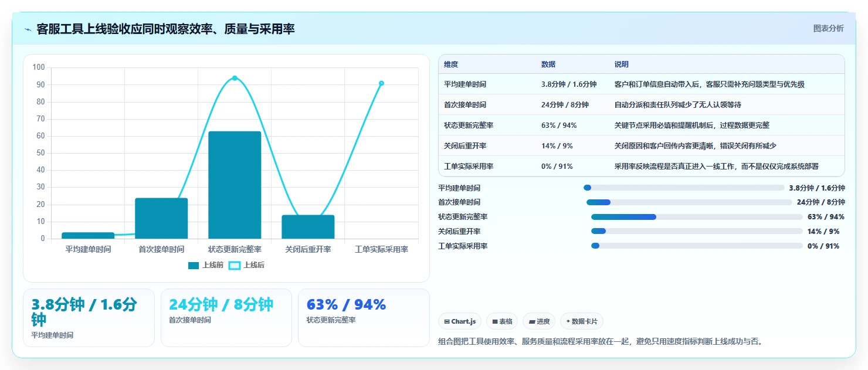Click the 进度 tag
This screenshot has height=370, width=868.
coord(539,321)
